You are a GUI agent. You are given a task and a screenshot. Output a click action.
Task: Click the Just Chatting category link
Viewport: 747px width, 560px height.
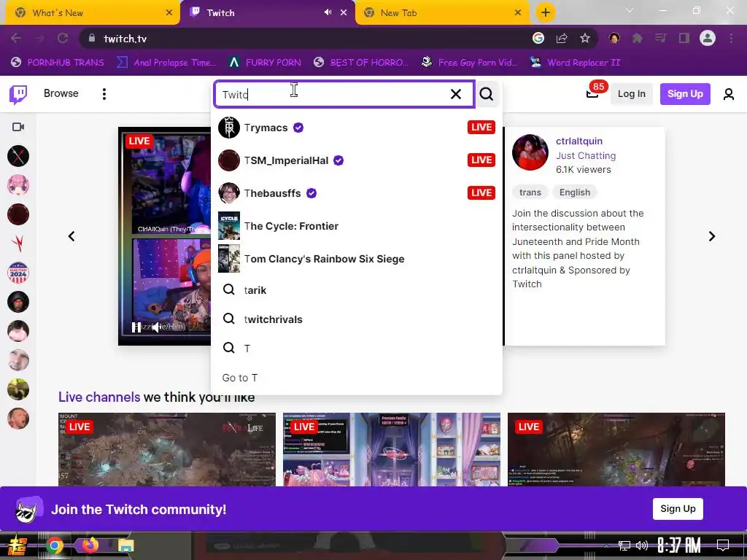coord(586,156)
